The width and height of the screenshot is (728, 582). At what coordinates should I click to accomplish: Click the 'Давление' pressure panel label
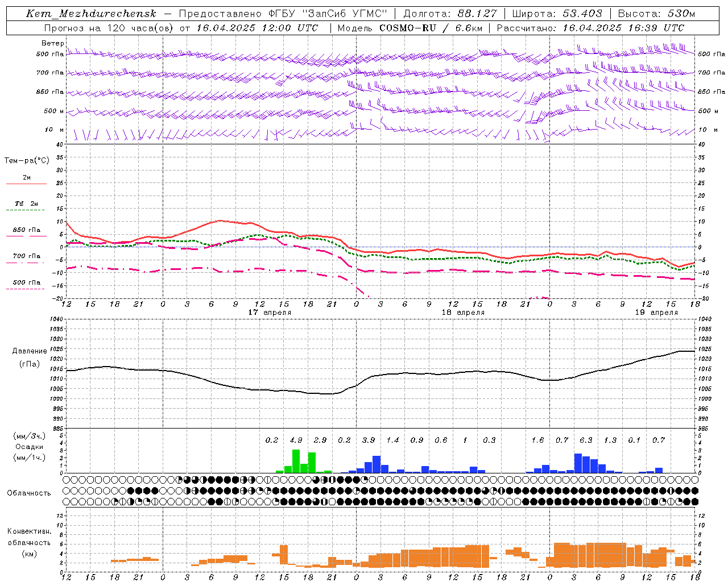(x=30, y=351)
